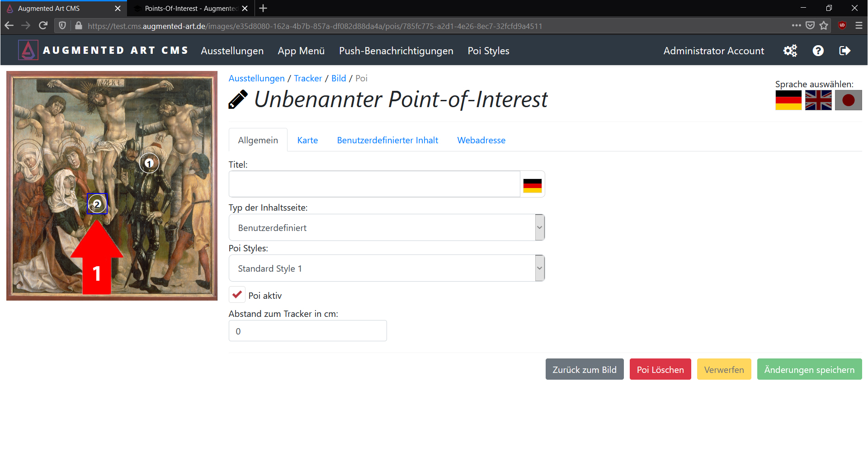Open the Poi Styles dropdown
This screenshot has width=868, height=471.
[387, 268]
